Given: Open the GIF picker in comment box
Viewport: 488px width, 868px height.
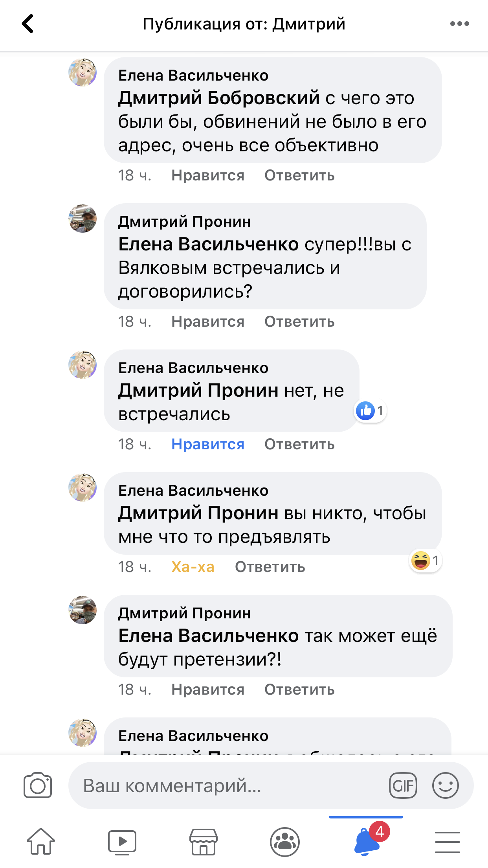Looking at the screenshot, I should (403, 785).
